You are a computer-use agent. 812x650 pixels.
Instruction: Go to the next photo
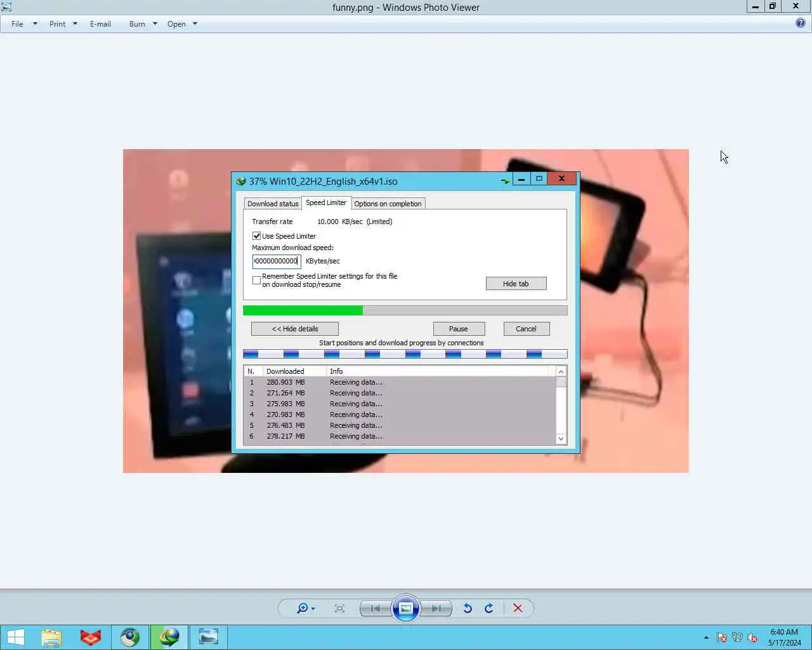[436, 608]
